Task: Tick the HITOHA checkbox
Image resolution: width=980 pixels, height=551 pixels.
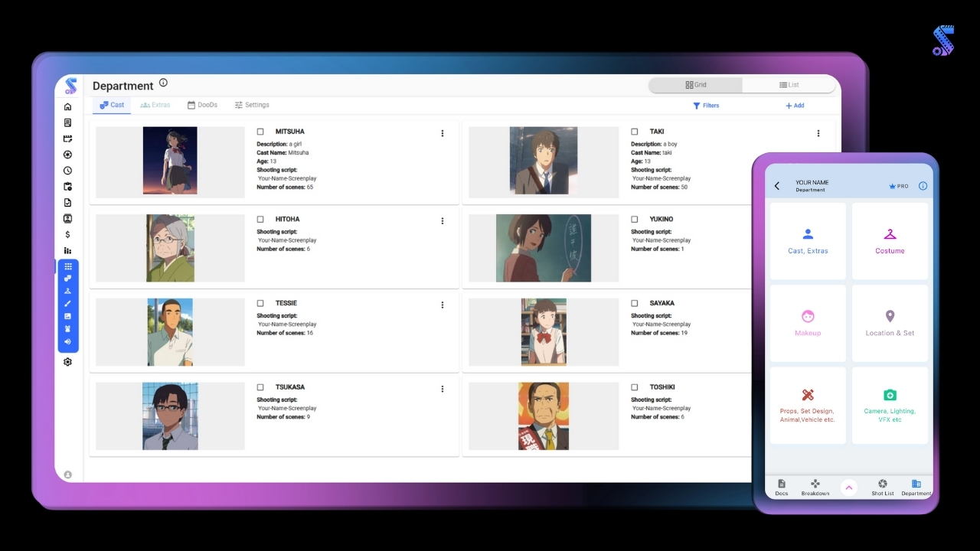Action: tap(260, 220)
